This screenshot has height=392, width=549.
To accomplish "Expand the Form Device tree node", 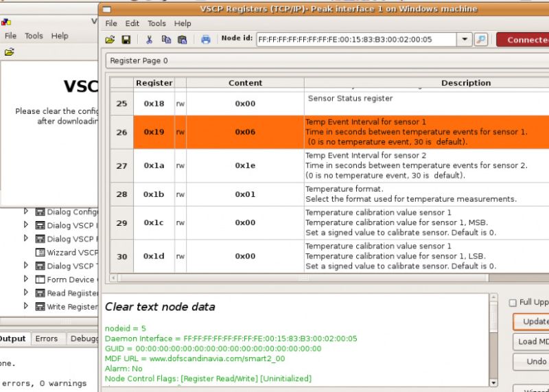I will point(25,279).
